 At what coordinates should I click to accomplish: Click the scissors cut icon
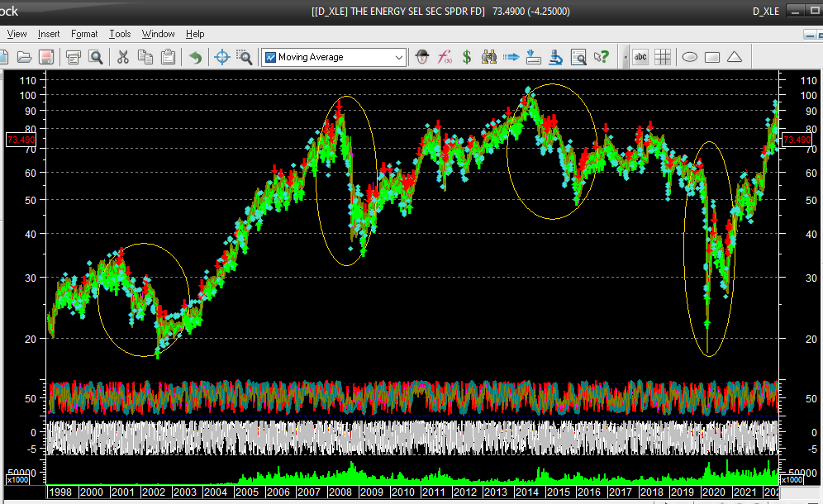(122, 57)
